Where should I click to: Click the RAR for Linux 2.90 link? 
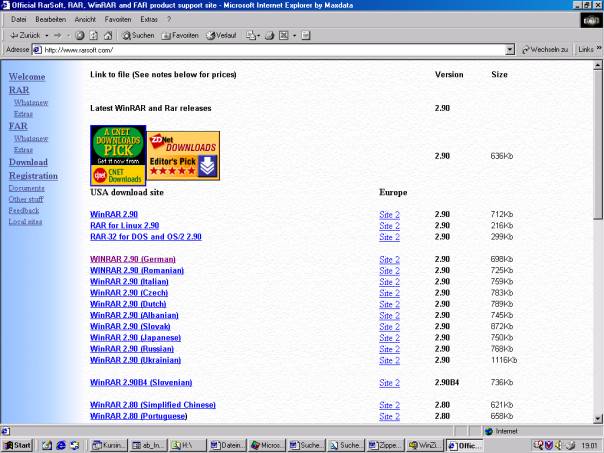pyautogui.click(x=124, y=225)
